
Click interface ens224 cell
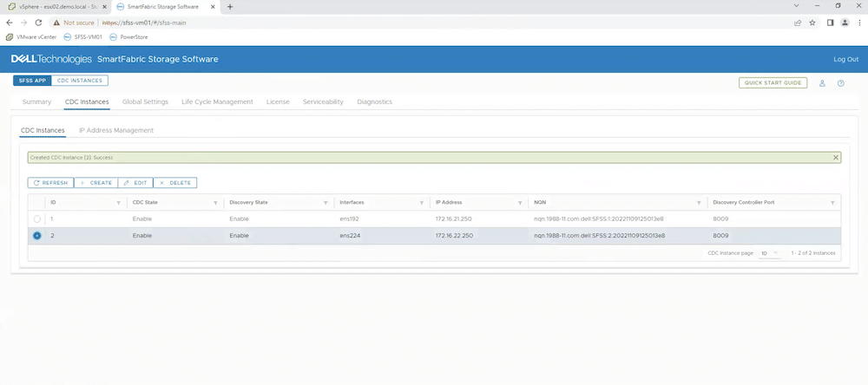point(351,236)
